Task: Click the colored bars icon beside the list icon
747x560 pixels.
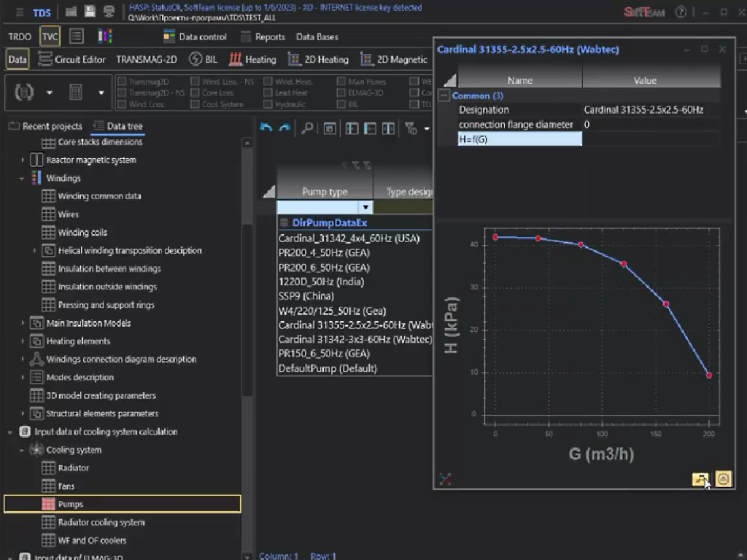Action: click(x=105, y=36)
